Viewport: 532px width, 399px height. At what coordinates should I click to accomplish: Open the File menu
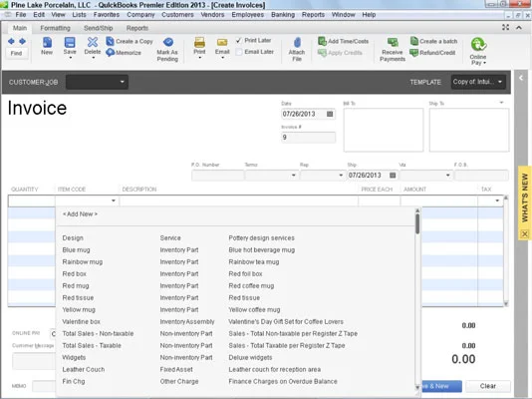coord(20,15)
